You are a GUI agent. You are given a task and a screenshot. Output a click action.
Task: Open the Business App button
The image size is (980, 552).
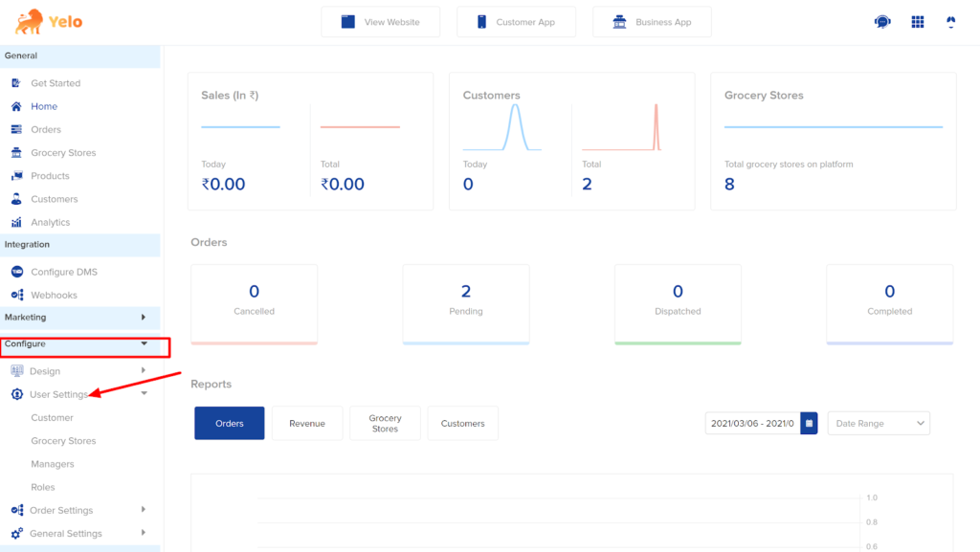(652, 22)
